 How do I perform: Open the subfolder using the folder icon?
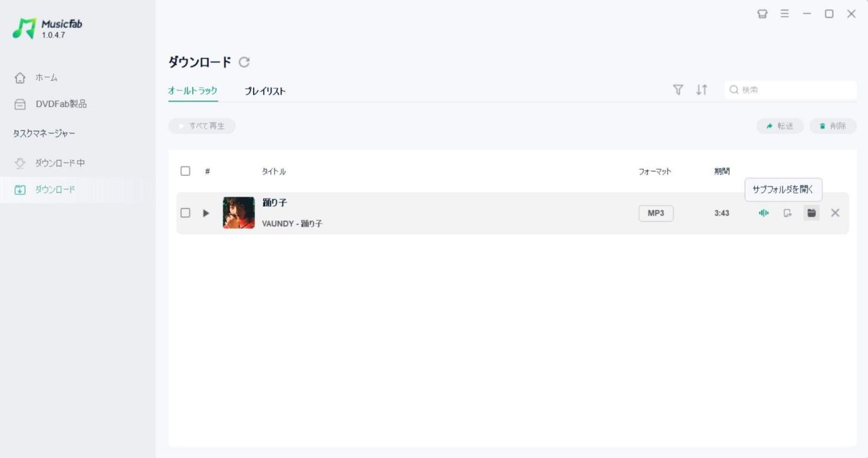coord(811,213)
